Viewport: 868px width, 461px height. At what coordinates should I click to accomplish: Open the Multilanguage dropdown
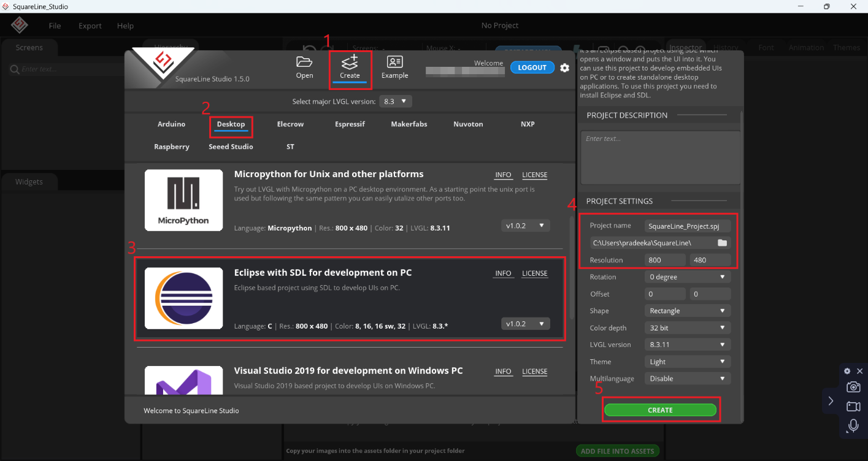coord(688,378)
